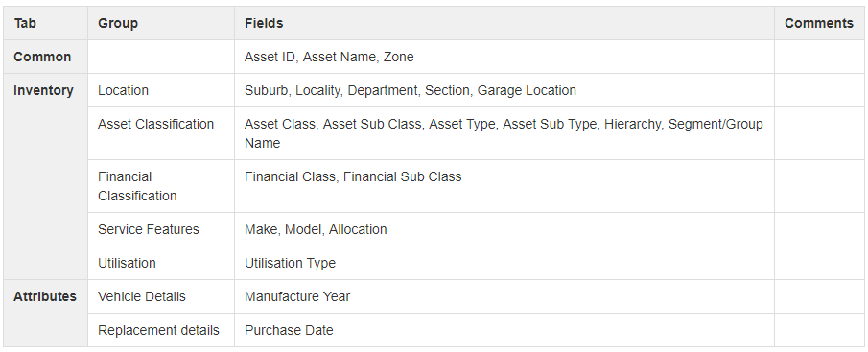Click the Purchase Date field cell
868x352 pixels.
click(504, 330)
